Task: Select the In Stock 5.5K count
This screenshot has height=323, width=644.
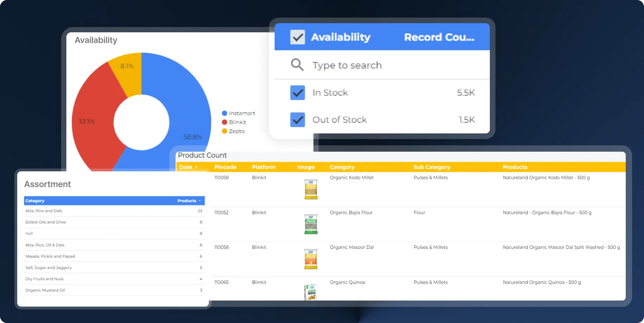Action: pyautogui.click(x=466, y=93)
